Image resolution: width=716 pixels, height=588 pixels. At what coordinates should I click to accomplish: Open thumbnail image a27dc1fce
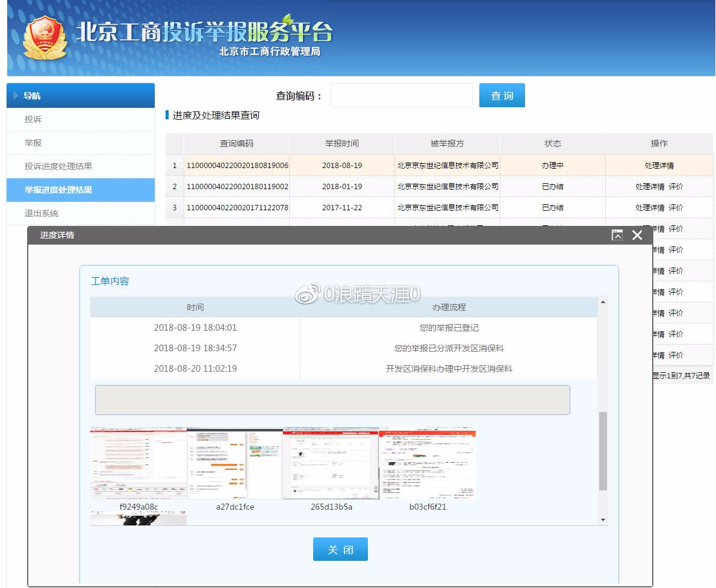click(235, 463)
